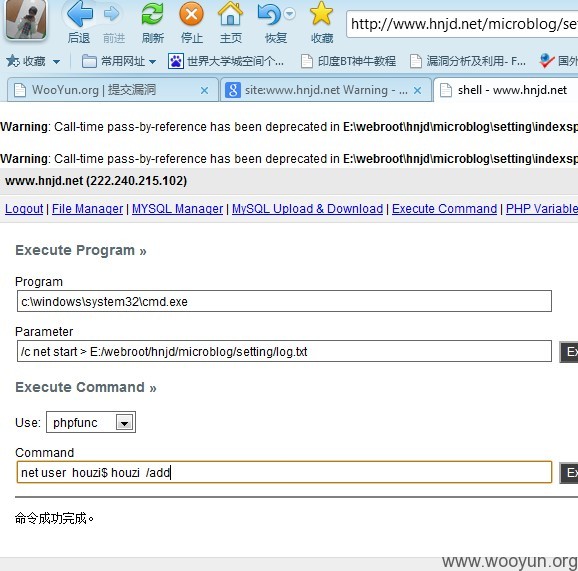
Task: Click the Forward arrow button
Action: (111, 15)
